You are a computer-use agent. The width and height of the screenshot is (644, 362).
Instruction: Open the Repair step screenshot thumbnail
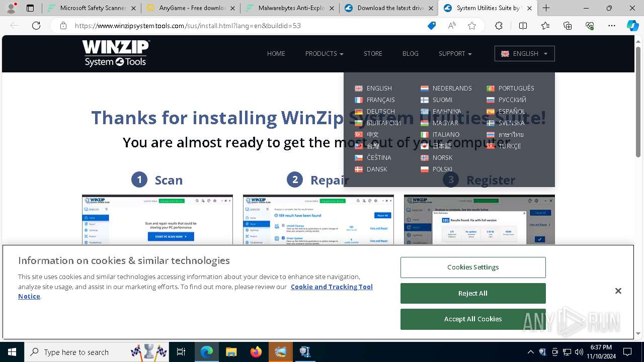(318, 220)
